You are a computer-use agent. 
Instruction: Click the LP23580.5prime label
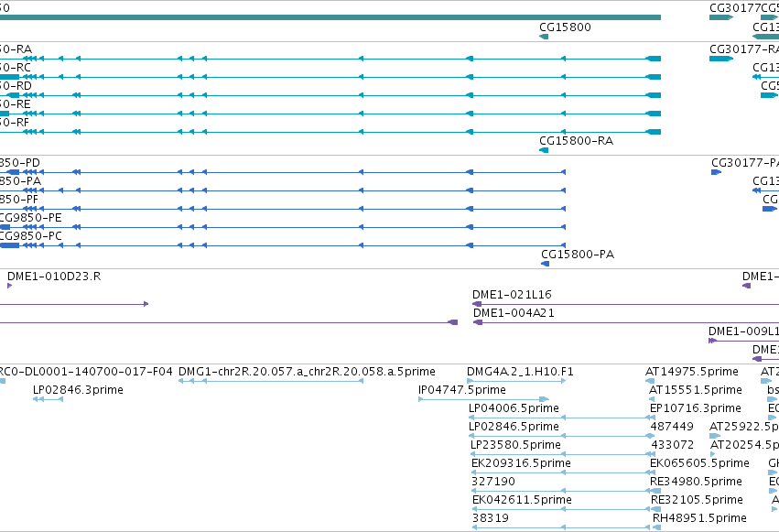pyautogui.click(x=515, y=445)
